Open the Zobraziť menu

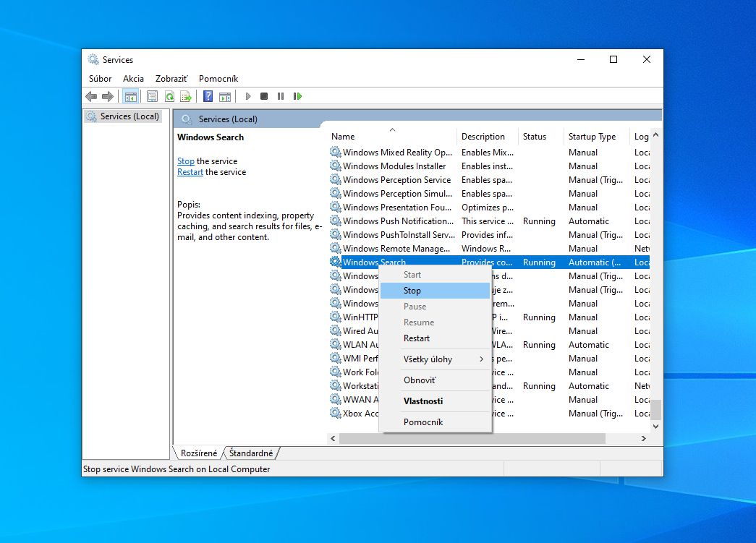point(171,79)
